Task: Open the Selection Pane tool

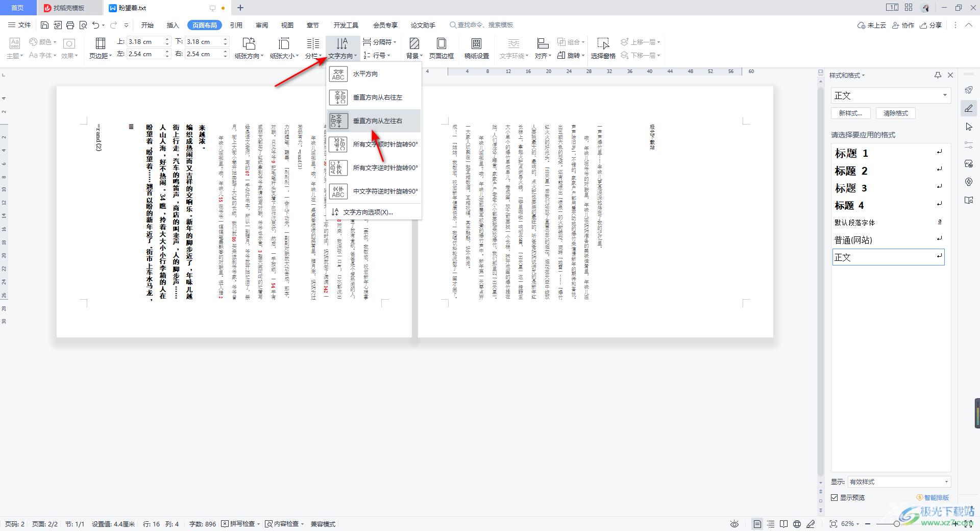Action: point(603,49)
